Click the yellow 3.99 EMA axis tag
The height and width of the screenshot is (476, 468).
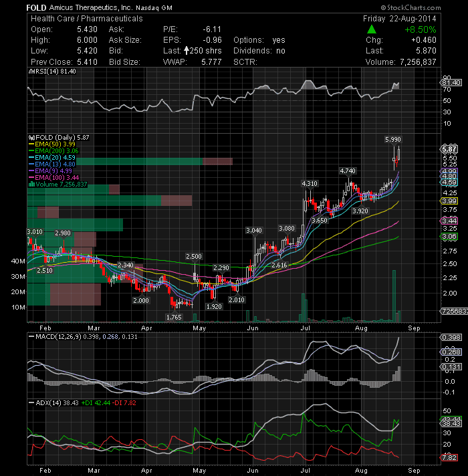coord(449,201)
